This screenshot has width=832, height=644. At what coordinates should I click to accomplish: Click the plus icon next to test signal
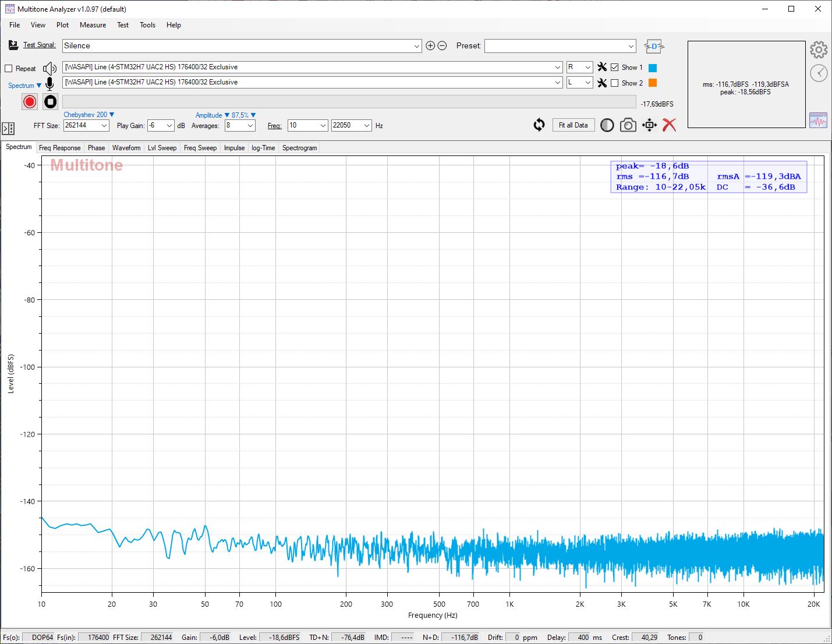[x=431, y=45]
